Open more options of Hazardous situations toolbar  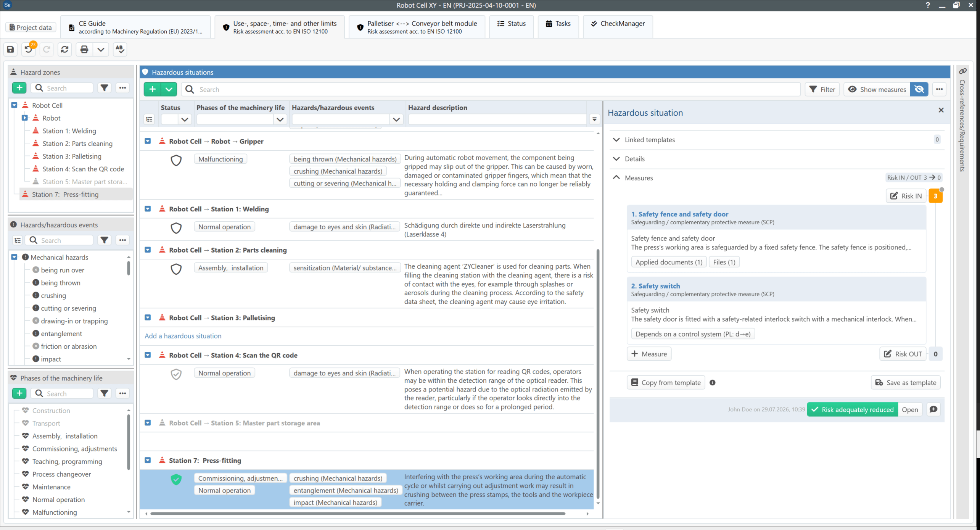939,89
